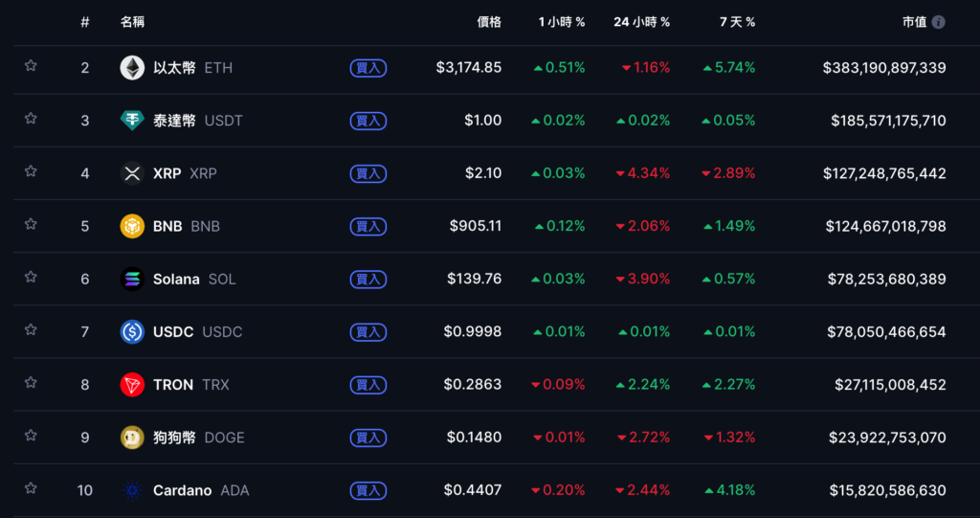Toggle watchlist star for Ethereum
Screen dimensions: 980x518
tap(31, 66)
